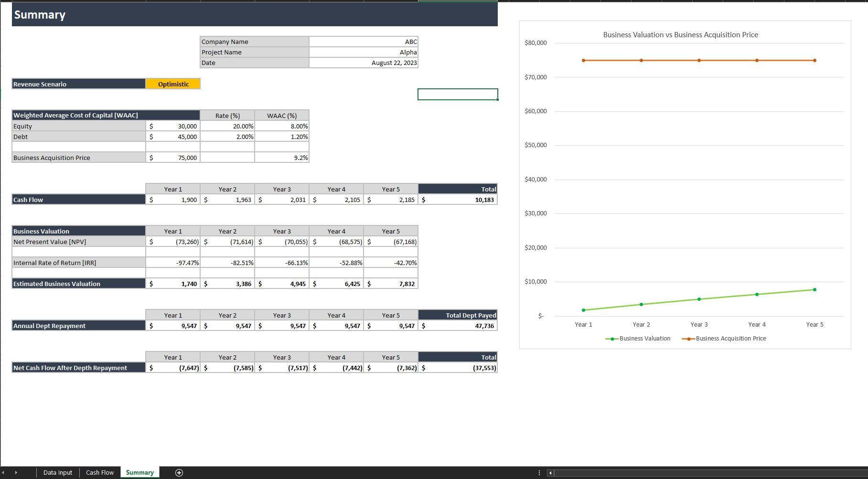Click the next sheet navigation arrow
The height and width of the screenshot is (479, 868).
16,473
